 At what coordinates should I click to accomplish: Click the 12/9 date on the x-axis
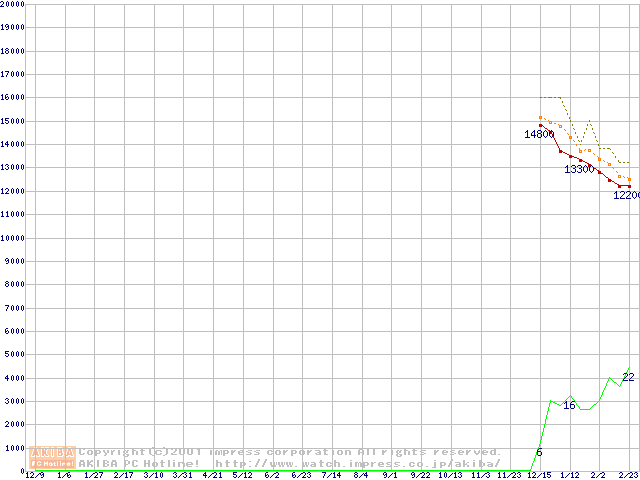tap(33, 475)
